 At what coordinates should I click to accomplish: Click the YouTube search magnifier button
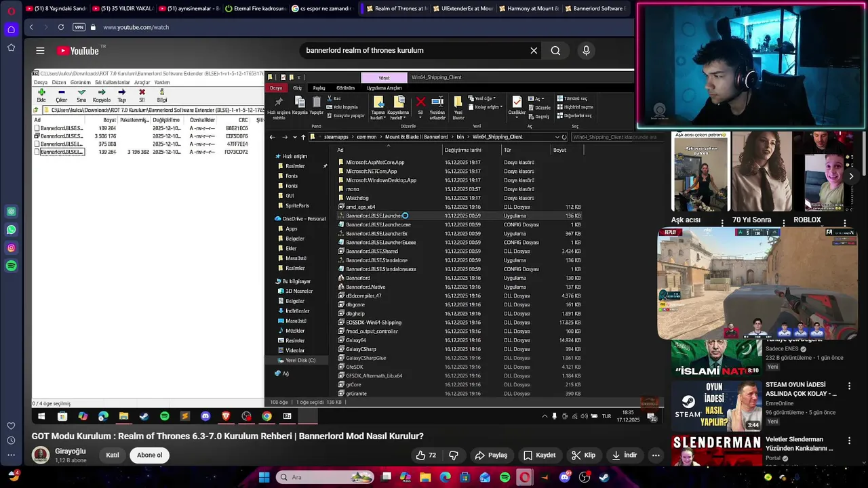point(555,50)
